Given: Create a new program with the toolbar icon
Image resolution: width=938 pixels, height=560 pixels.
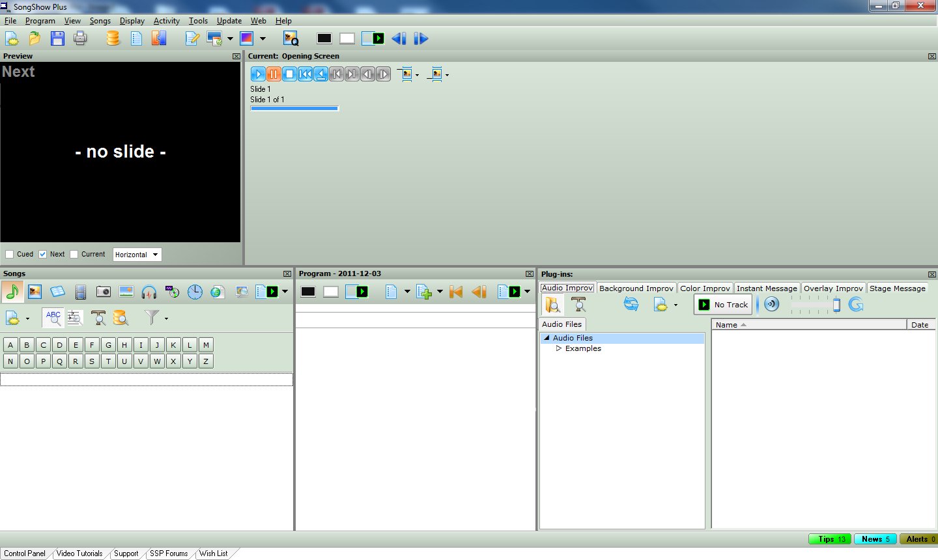Looking at the screenshot, I should 12,38.
